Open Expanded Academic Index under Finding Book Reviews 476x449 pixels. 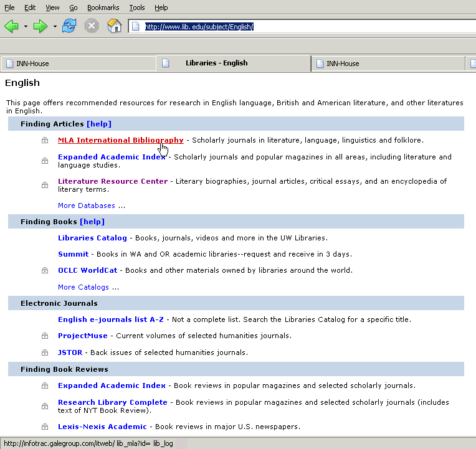coord(112,385)
